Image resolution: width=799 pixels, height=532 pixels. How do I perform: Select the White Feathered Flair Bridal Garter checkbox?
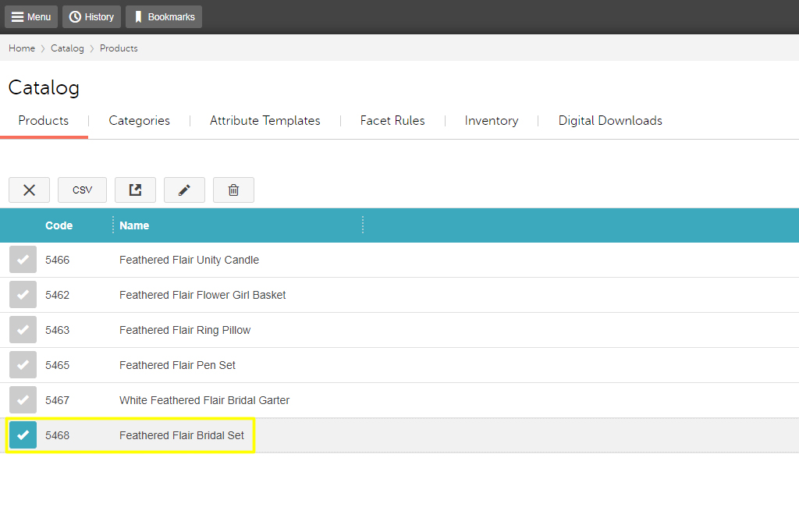(x=23, y=399)
